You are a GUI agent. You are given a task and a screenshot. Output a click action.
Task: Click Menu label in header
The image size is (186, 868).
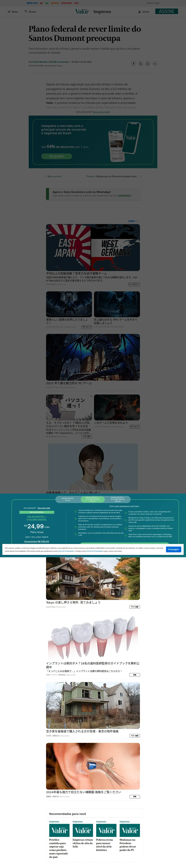(x=15, y=12)
